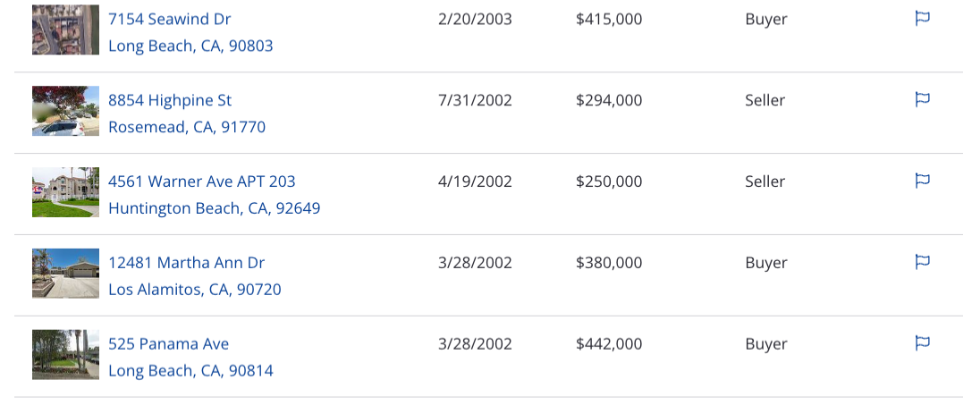This screenshot has height=405, width=980.
Task: Flag the 7154 Seawind Dr sale
Action: coord(923,19)
